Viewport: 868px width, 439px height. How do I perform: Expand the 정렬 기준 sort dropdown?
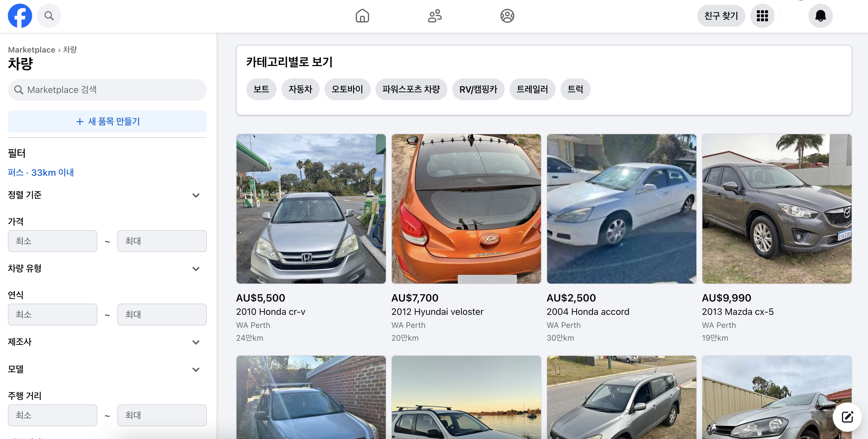(196, 195)
